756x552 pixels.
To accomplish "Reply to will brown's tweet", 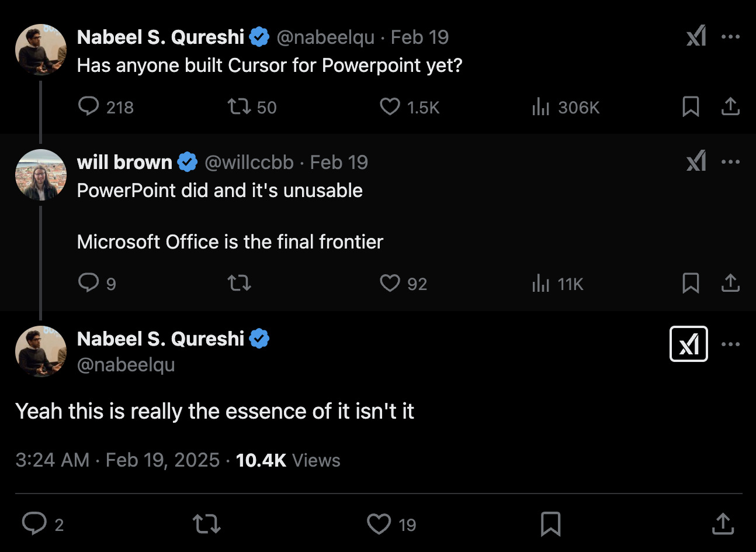I will coord(89,283).
